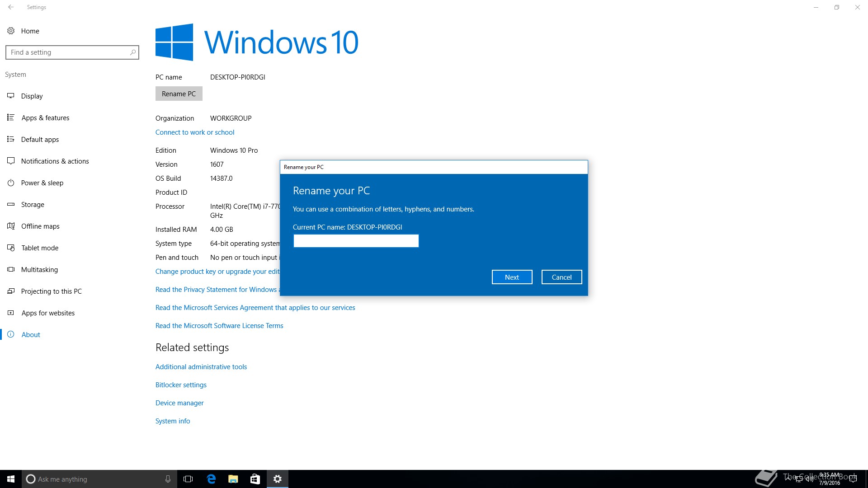The width and height of the screenshot is (868, 488).
Task: Open the Windows Start button
Action: point(11,479)
